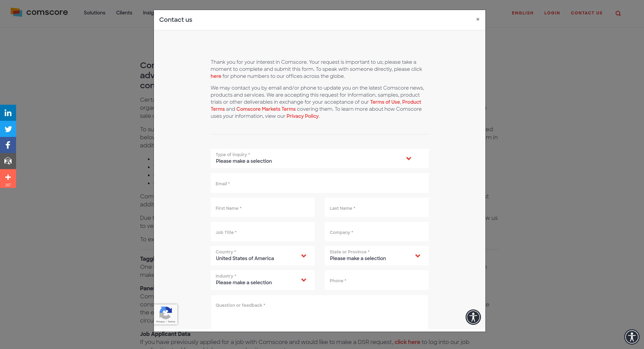This screenshot has height=349, width=644.
Task: Focus the Email field
Action: click(320, 183)
